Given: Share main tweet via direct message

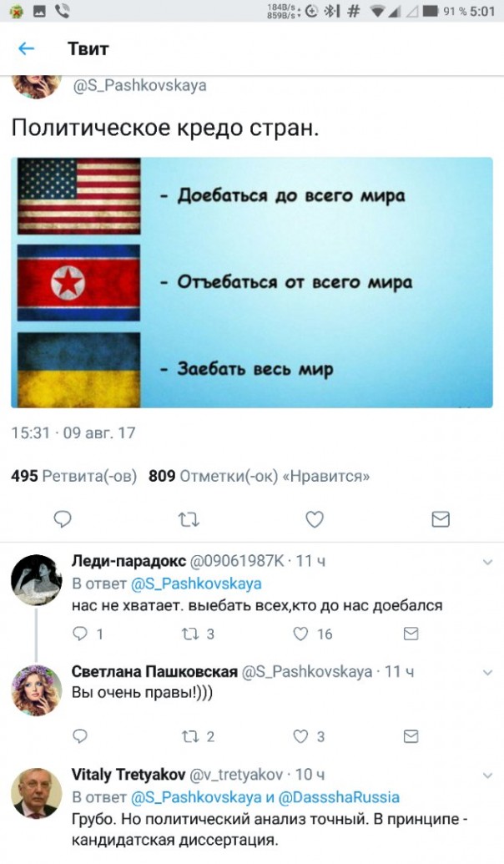Looking at the screenshot, I should pyautogui.click(x=441, y=519).
